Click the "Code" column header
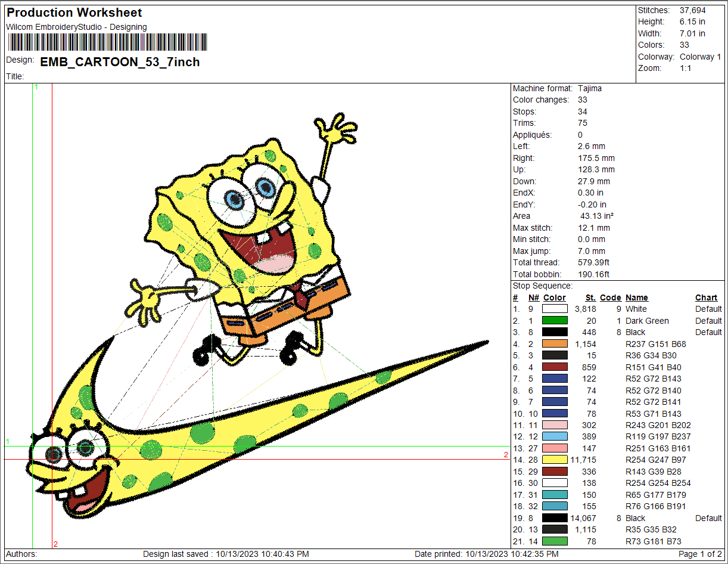The image size is (728, 564). [610, 298]
